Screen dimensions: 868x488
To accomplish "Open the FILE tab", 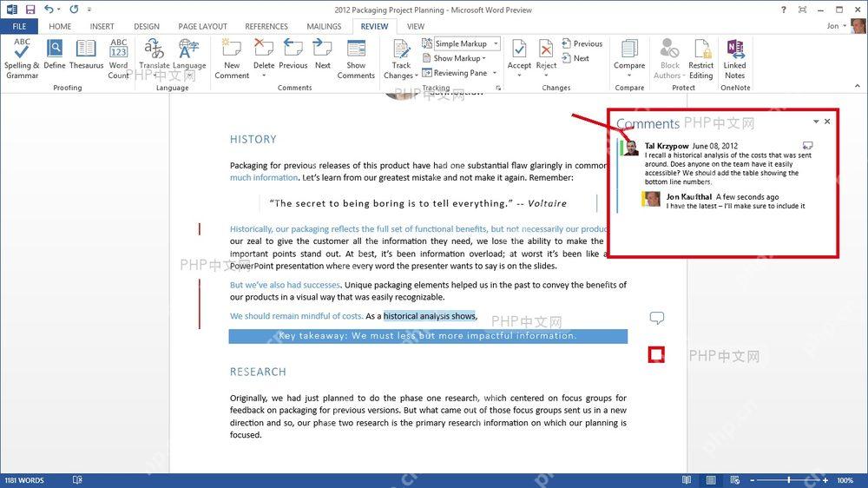I will pos(19,26).
